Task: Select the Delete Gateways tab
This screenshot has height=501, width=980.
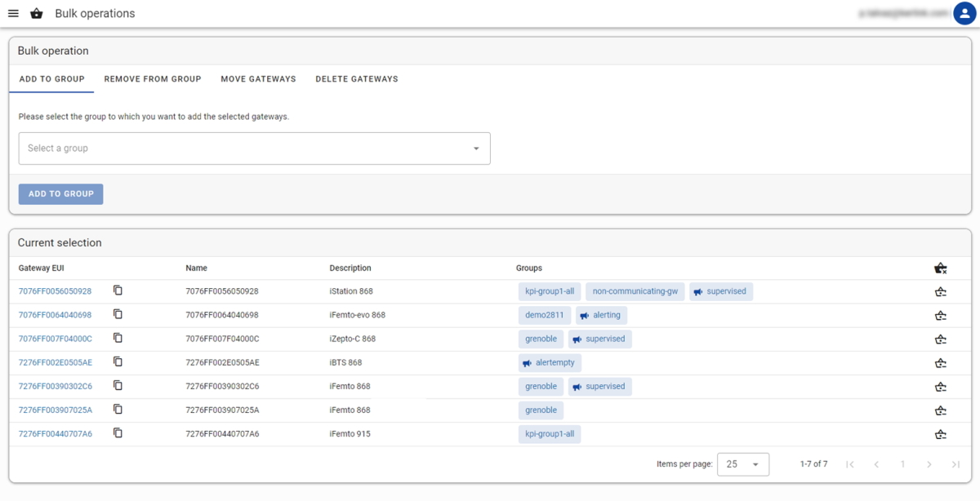Action: 357,79
